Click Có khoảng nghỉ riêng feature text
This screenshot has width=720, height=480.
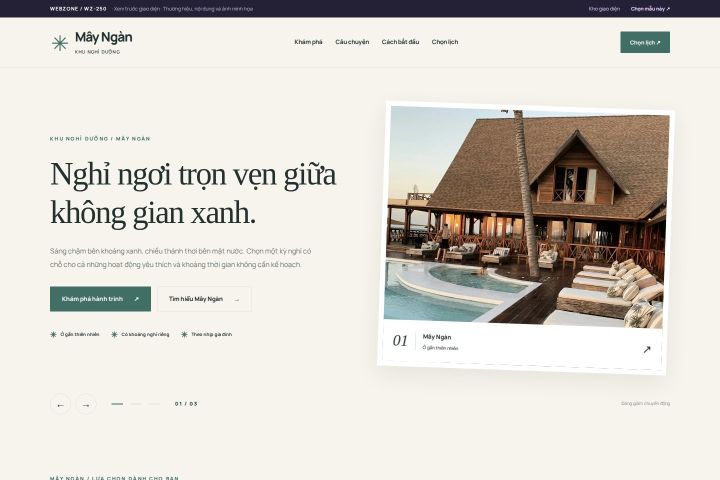point(145,334)
